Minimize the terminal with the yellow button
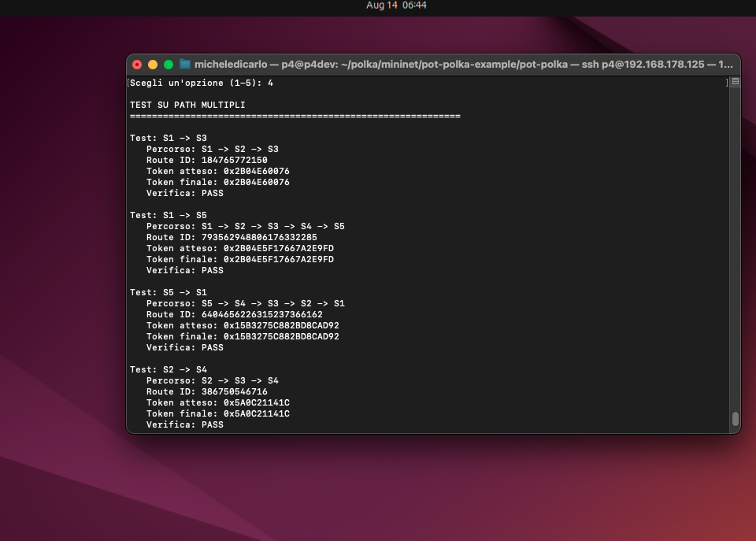 point(153,65)
